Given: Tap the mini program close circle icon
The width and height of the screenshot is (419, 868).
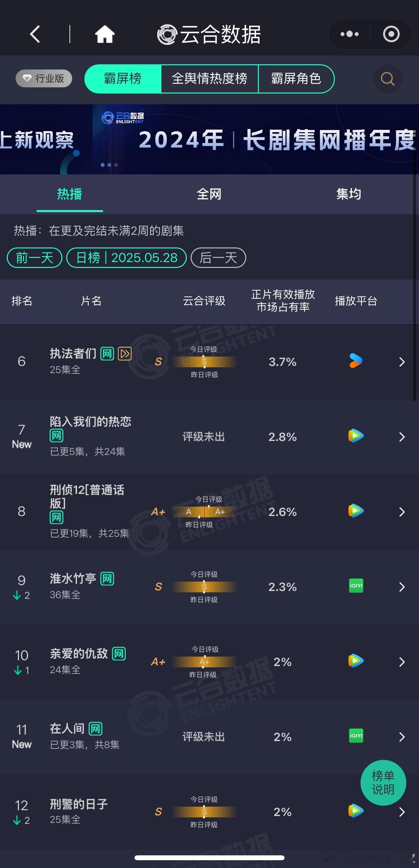Looking at the screenshot, I should [x=391, y=34].
